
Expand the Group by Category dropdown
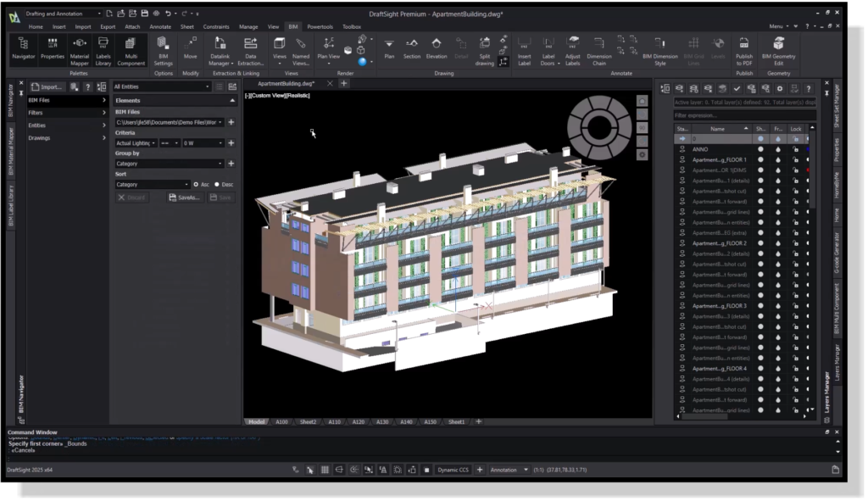tap(170, 164)
